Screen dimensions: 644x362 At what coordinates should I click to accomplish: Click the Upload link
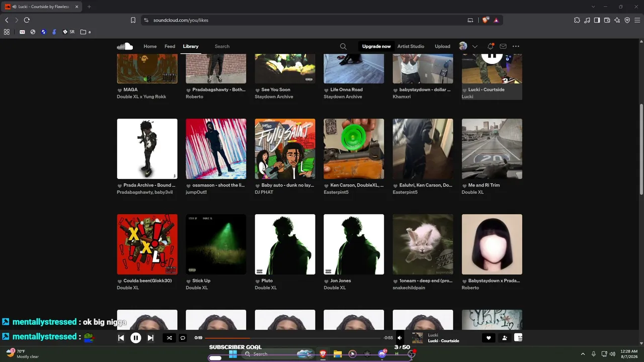[x=442, y=46]
